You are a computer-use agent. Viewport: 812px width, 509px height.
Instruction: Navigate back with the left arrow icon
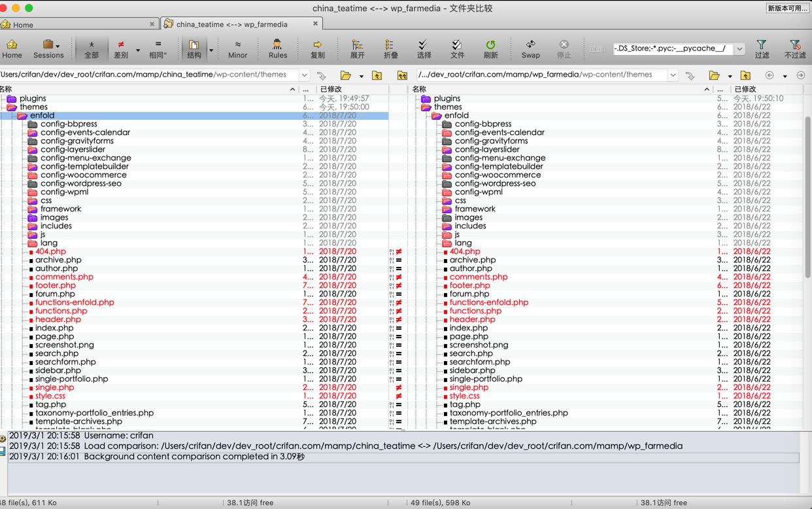pyautogui.click(x=770, y=75)
